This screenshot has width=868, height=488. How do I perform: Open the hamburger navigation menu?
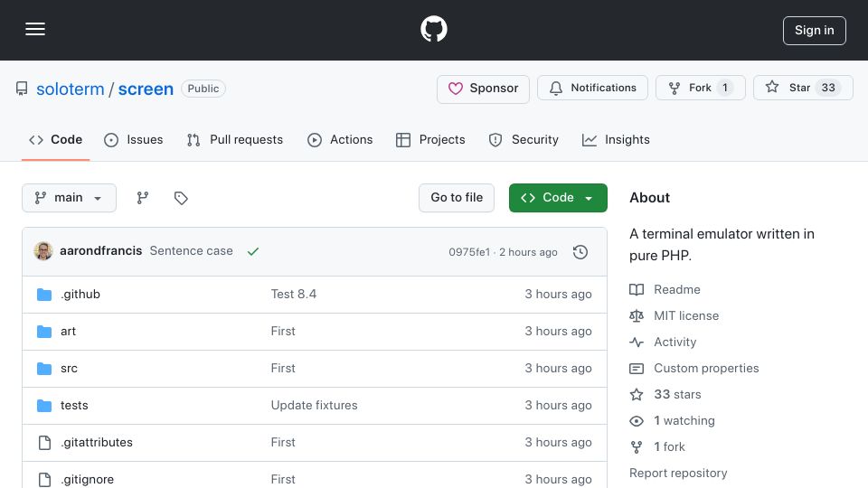click(35, 29)
